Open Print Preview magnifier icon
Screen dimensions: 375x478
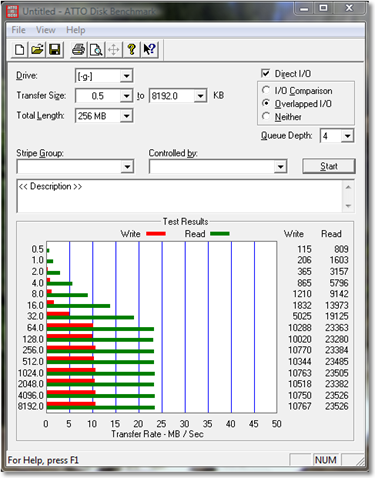click(x=96, y=50)
